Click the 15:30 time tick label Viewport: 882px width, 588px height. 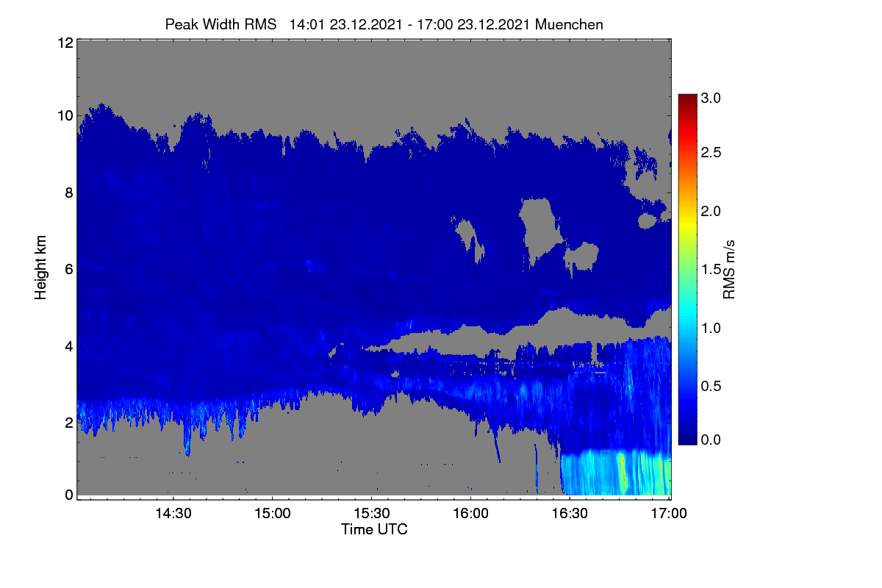(371, 513)
